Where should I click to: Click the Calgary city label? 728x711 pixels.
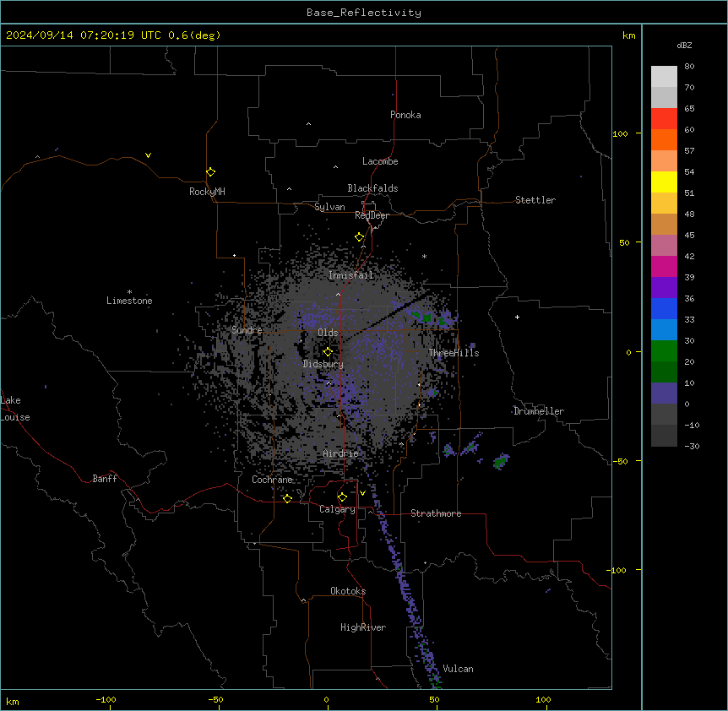tap(337, 509)
